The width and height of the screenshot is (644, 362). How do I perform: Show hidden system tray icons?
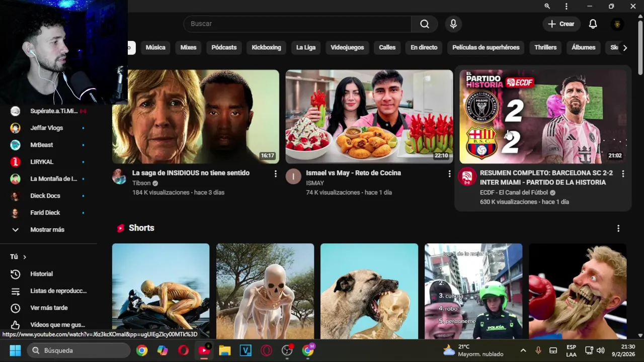tap(523, 350)
